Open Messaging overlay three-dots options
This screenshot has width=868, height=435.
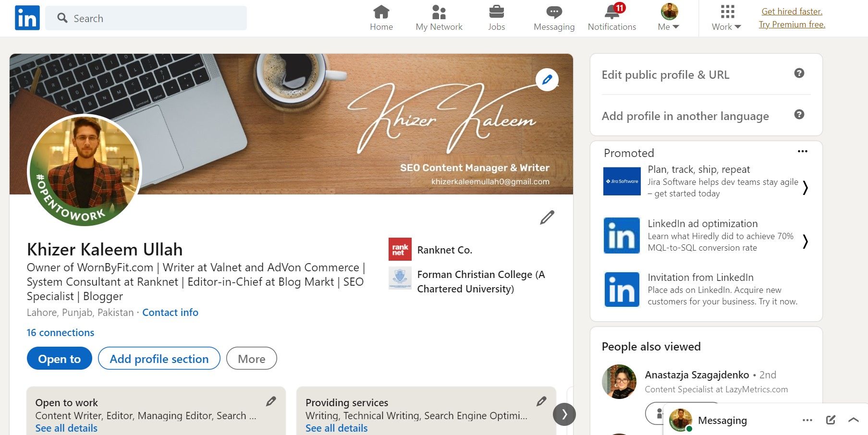[x=807, y=420]
